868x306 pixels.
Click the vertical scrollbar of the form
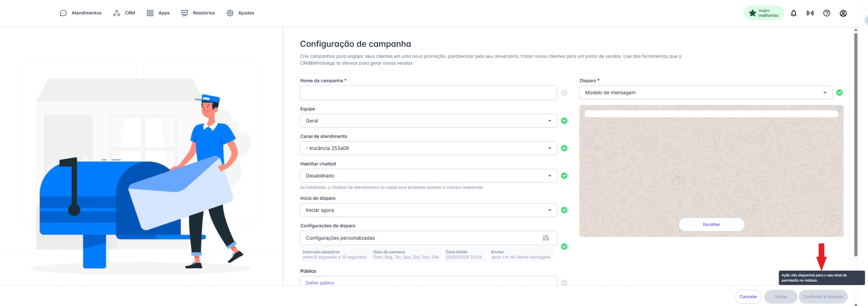856,145
